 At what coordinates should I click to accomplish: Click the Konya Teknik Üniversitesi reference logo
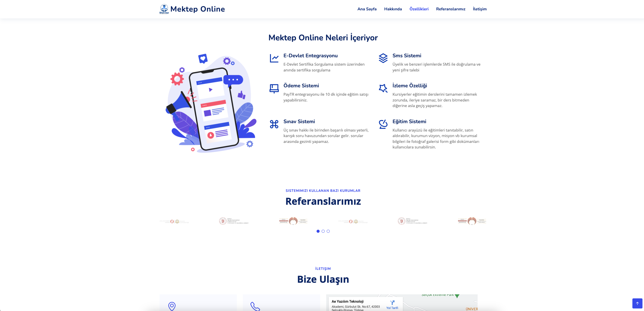click(x=234, y=221)
